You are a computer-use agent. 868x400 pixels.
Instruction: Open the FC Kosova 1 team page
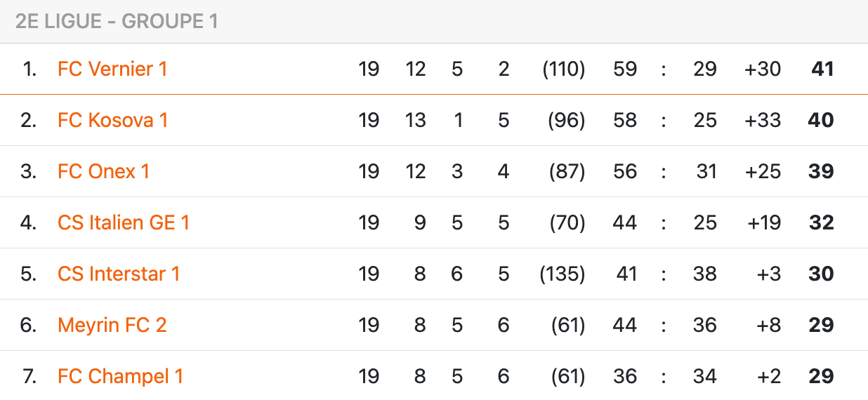tap(112, 120)
